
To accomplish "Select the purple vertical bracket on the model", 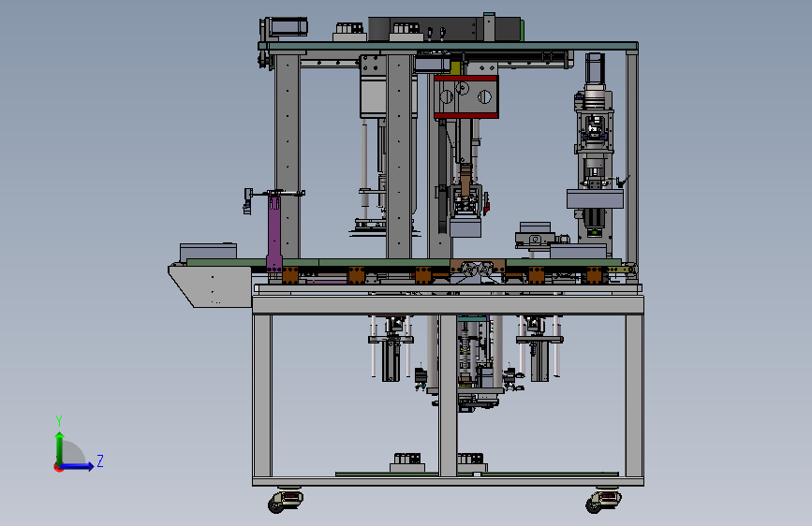I will [x=274, y=233].
